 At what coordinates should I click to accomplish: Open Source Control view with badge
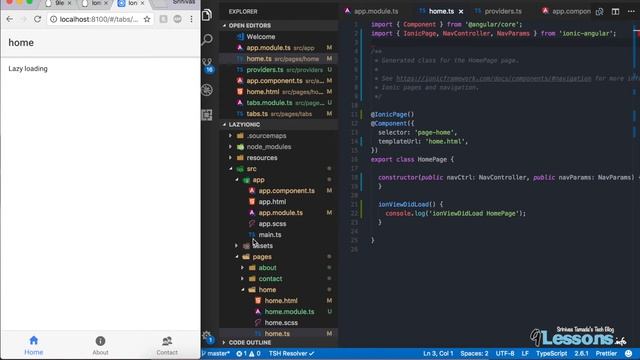208,65
